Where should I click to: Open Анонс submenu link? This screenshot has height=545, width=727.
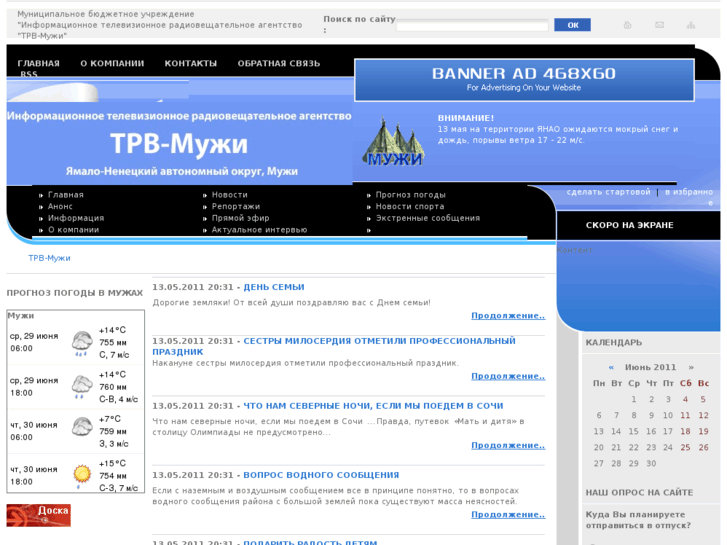click(x=60, y=206)
